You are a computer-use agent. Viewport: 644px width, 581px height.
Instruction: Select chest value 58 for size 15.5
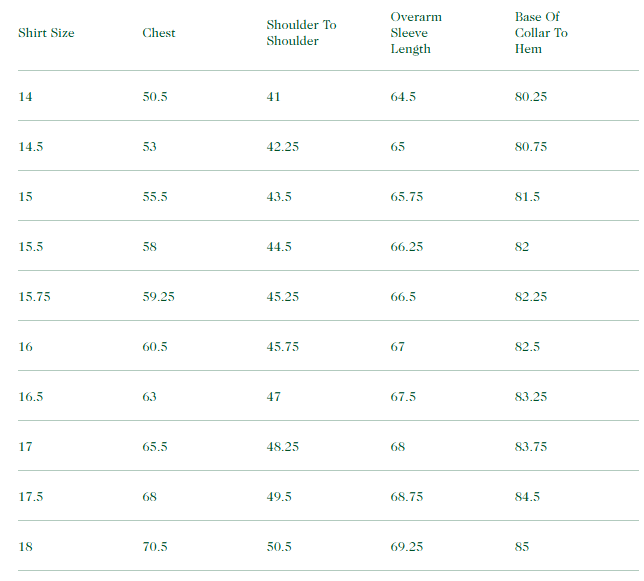coord(150,247)
